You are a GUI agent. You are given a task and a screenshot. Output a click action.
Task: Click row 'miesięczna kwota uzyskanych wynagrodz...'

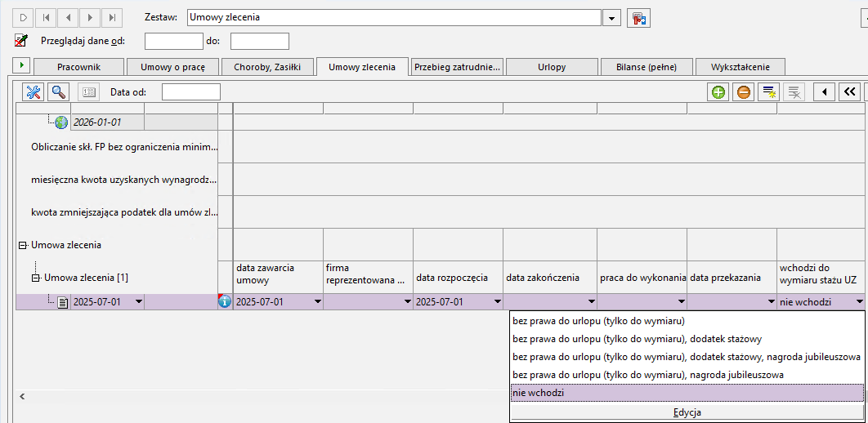pyautogui.click(x=124, y=179)
